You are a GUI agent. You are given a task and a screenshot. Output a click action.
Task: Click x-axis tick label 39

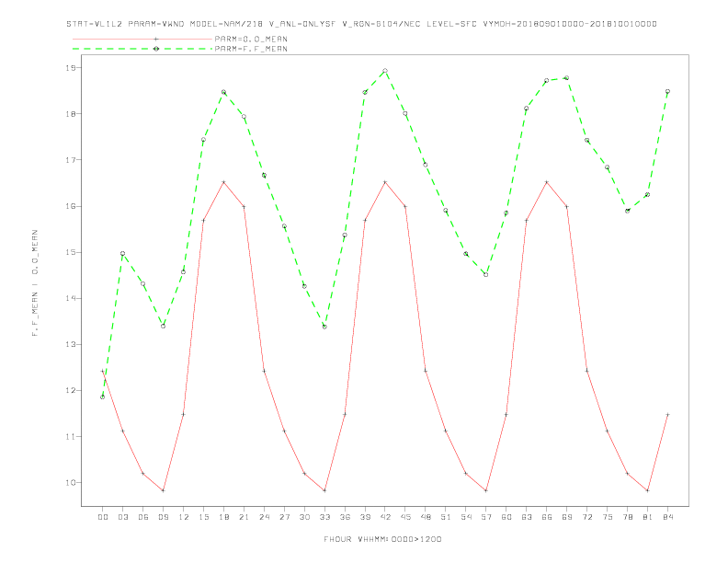click(365, 517)
